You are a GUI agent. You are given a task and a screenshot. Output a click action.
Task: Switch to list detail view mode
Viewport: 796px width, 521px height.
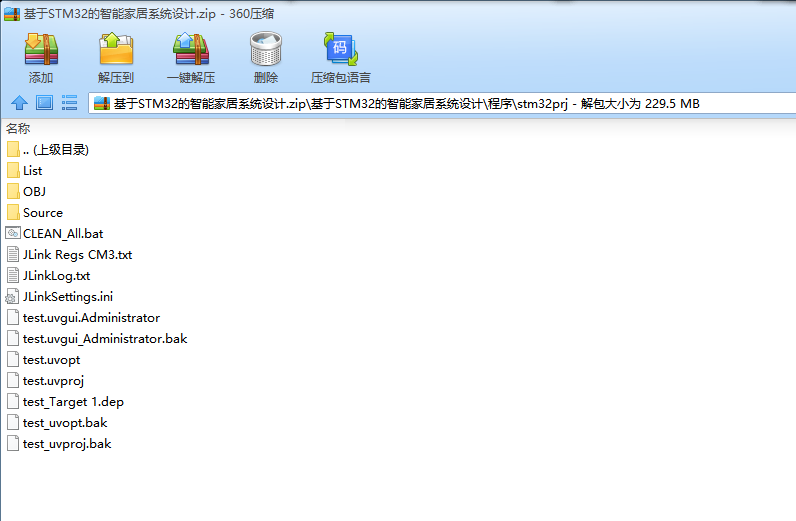point(69,103)
